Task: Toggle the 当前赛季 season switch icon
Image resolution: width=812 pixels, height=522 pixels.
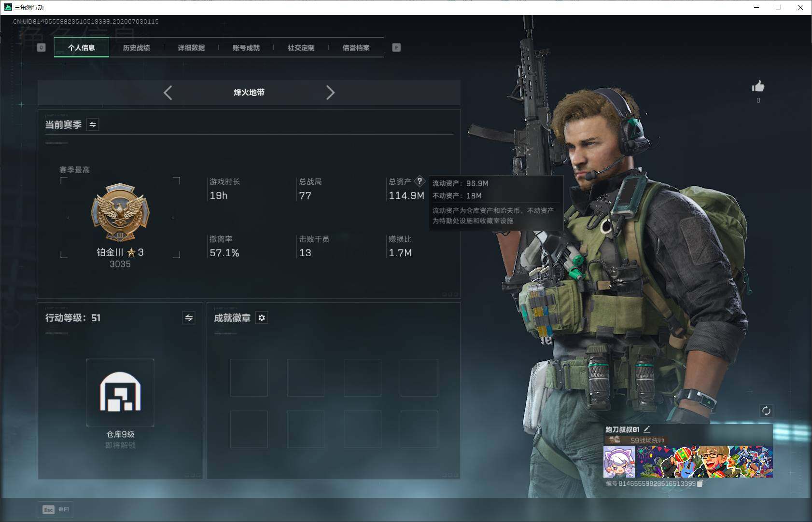Action: point(93,124)
